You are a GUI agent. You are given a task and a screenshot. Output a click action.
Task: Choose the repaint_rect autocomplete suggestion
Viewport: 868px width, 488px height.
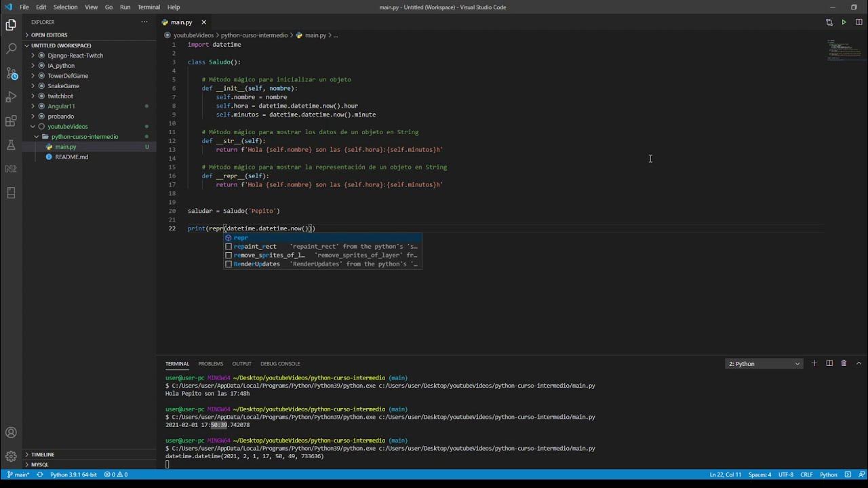(x=323, y=247)
